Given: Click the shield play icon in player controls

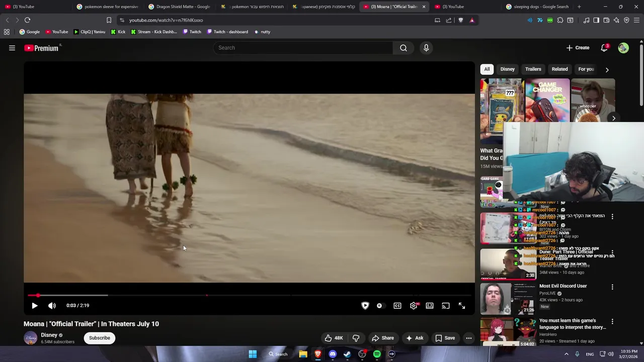Looking at the screenshot, I should coord(365,306).
